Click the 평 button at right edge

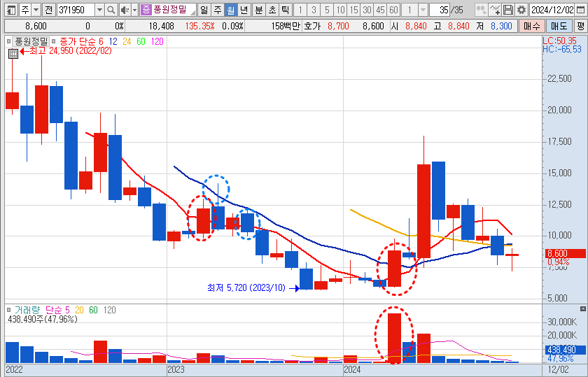click(x=580, y=27)
